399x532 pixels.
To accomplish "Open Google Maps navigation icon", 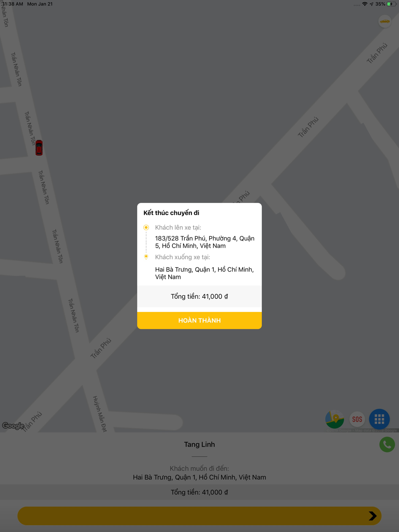I will 335,419.
